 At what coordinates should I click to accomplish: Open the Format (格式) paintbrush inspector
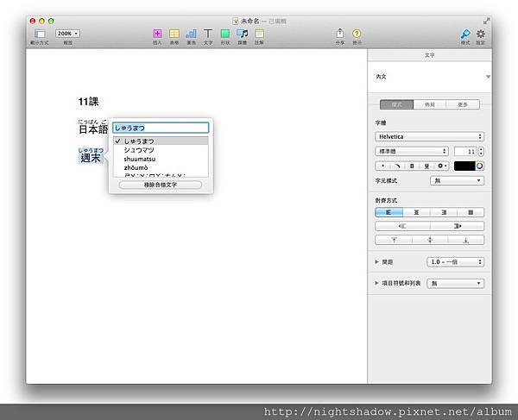point(466,33)
